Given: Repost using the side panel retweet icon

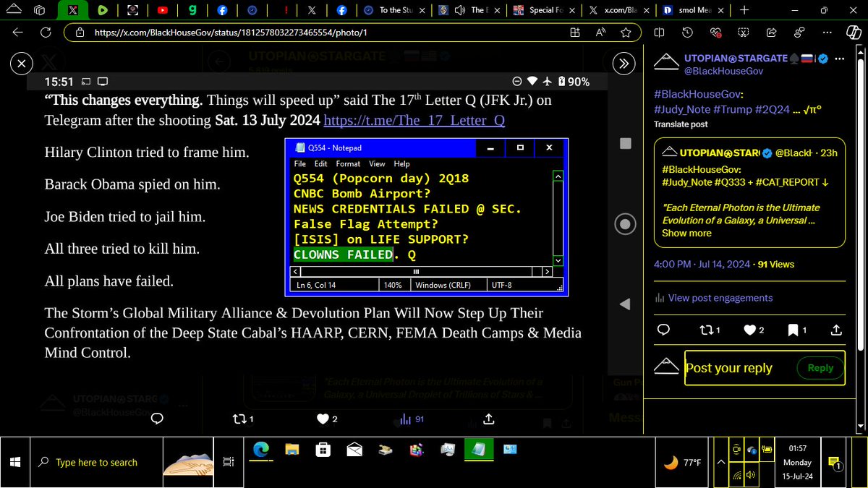Looking at the screenshot, I should point(706,330).
